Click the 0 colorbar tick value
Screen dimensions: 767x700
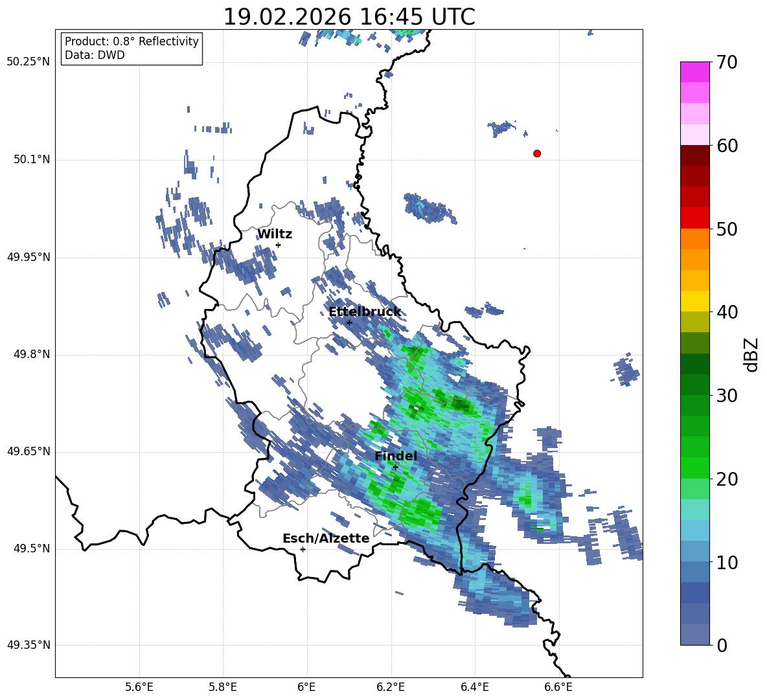722,646
